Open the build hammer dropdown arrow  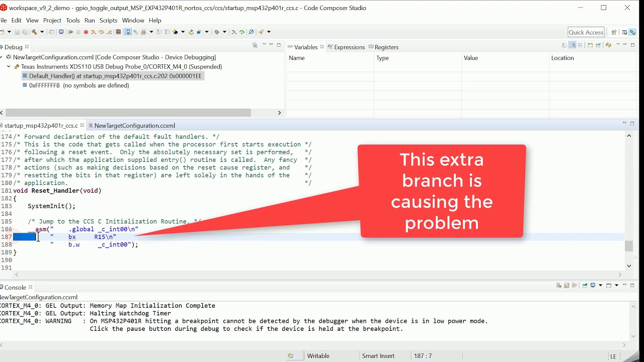(x=42, y=32)
